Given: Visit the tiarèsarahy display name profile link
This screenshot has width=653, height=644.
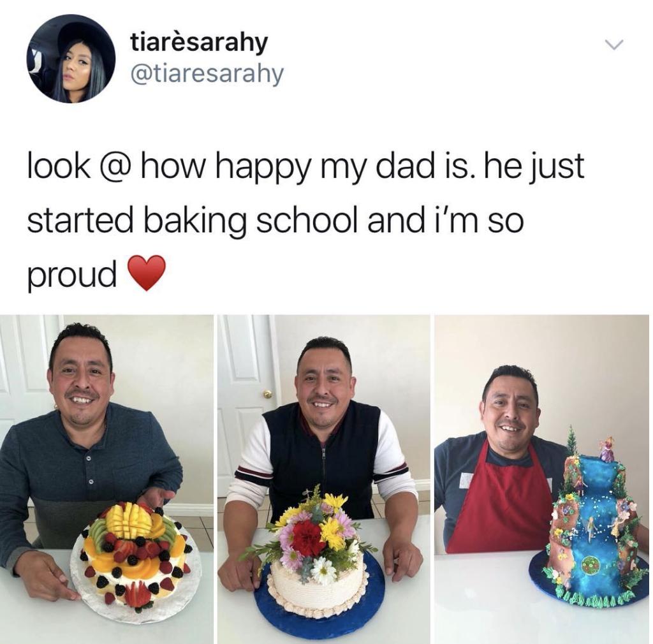Looking at the screenshot, I should pyautogui.click(x=199, y=43).
